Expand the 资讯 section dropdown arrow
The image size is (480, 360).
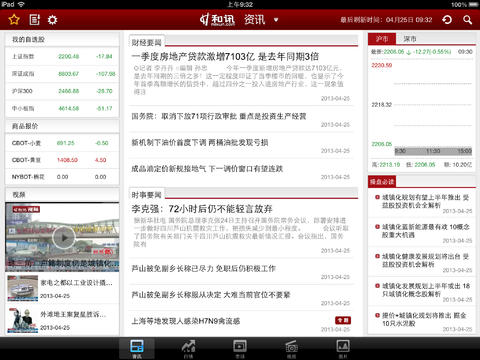tap(276, 20)
